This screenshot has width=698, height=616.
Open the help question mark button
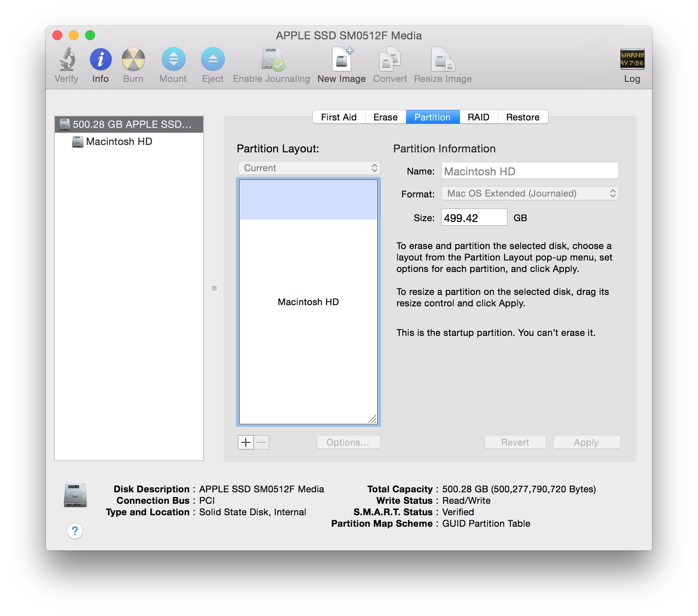[x=75, y=531]
